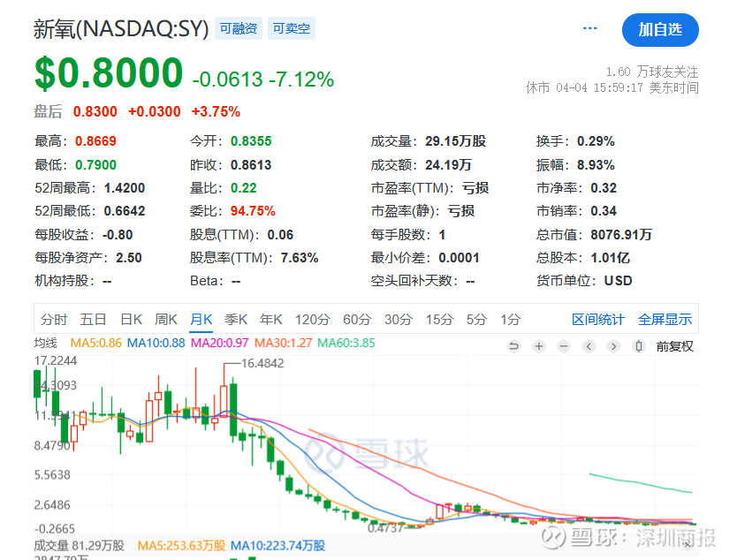The width and height of the screenshot is (737, 560).
Task: Click the 52周最高 value 1.4200
Action: pos(125,188)
